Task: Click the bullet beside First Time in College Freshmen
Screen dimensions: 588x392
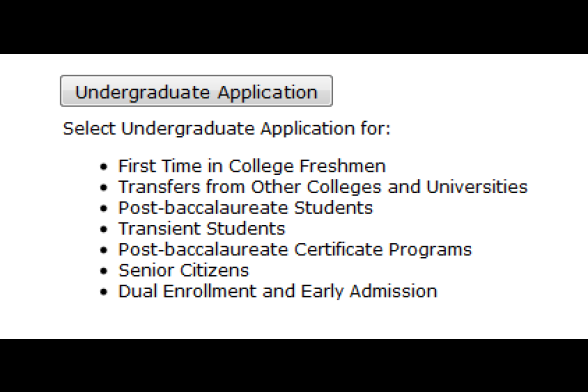Action: pyautogui.click(x=104, y=167)
